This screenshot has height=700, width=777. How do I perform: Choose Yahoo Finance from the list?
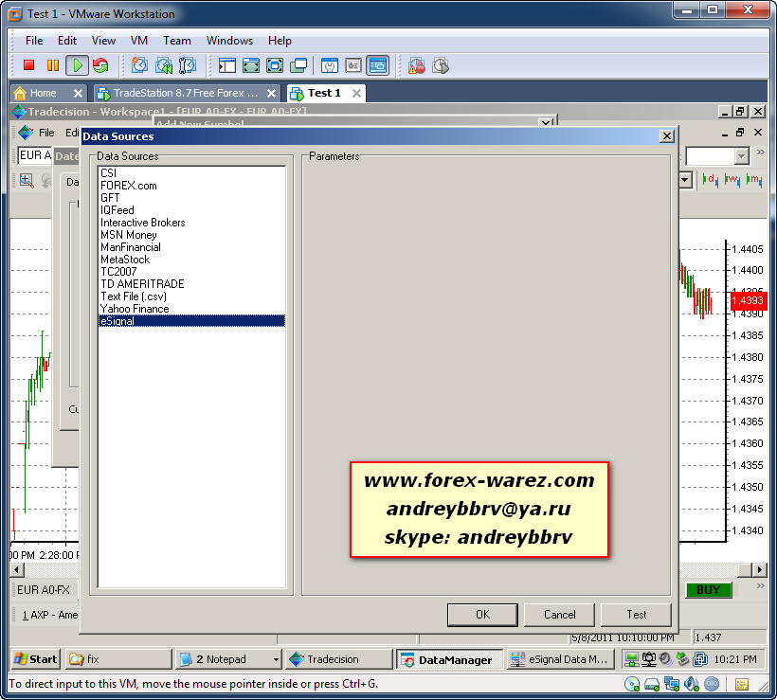pos(135,309)
